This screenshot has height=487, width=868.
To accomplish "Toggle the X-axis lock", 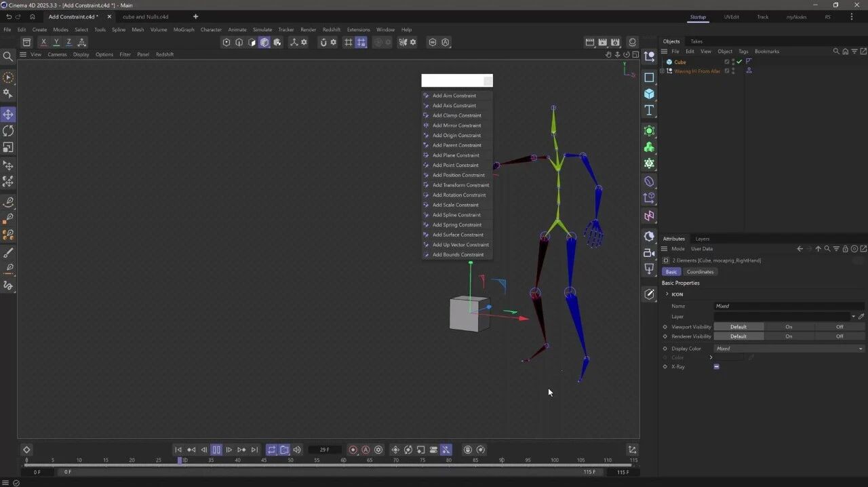I will (43, 42).
